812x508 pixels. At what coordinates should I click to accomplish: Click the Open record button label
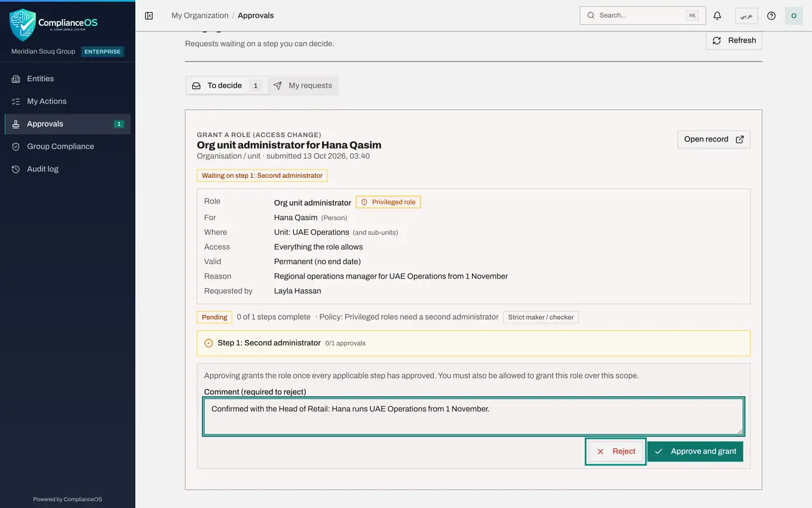click(706, 139)
